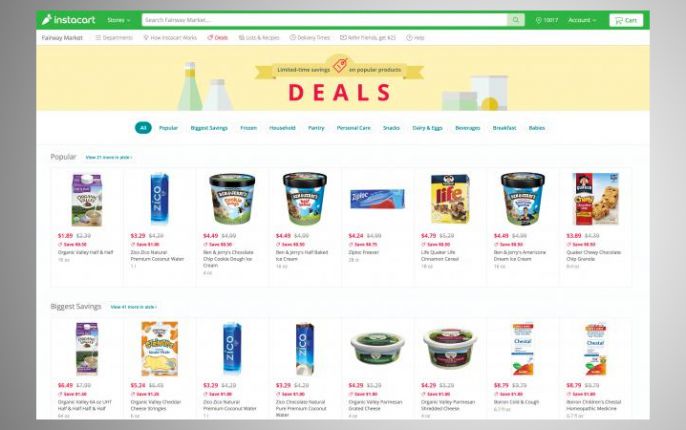
Task: Open the Ziploc Freezer bags product thumbnail
Action: coord(377,199)
